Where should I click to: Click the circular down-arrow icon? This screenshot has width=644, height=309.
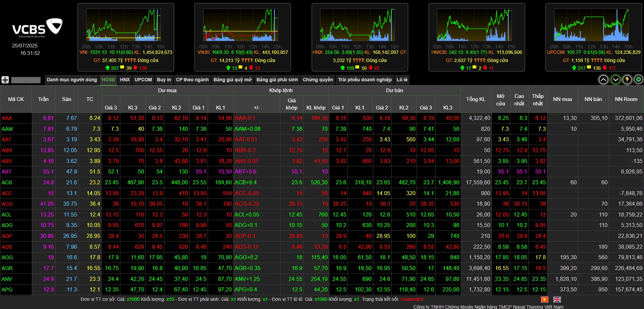coord(616,80)
